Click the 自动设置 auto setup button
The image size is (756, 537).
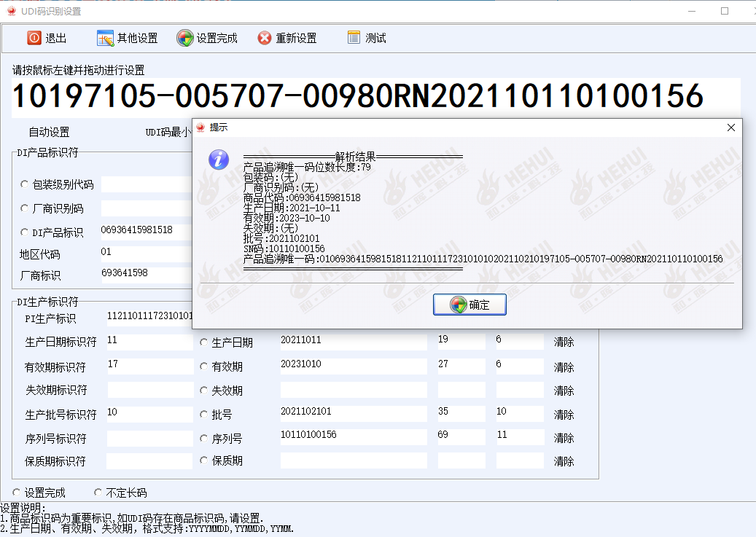pyautogui.click(x=49, y=132)
